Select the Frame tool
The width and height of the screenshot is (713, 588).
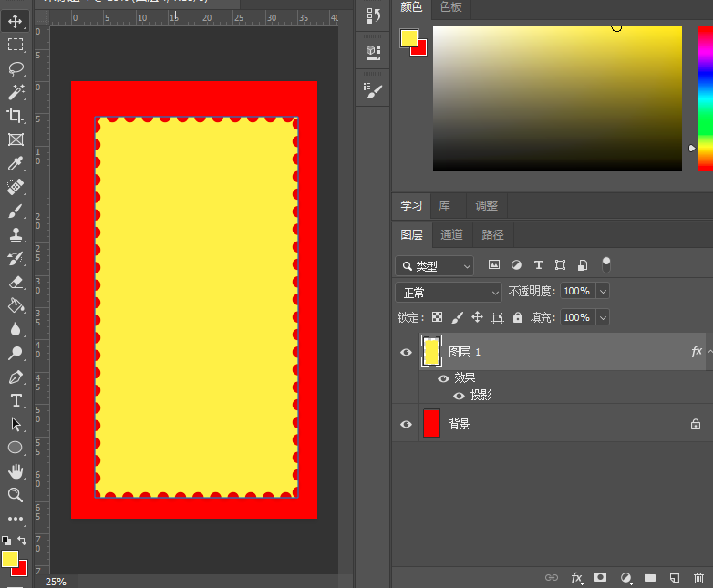[15, 139]
